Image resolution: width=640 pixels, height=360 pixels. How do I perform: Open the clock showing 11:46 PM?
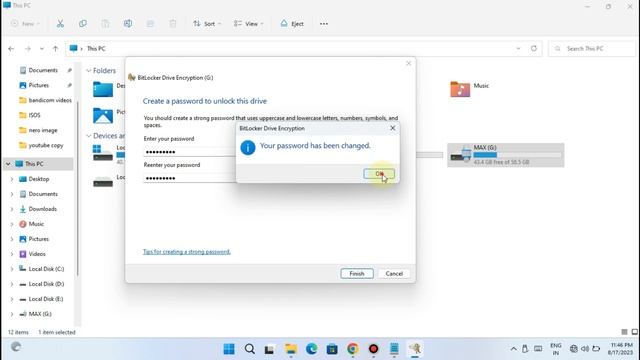[x=621, y=349]
